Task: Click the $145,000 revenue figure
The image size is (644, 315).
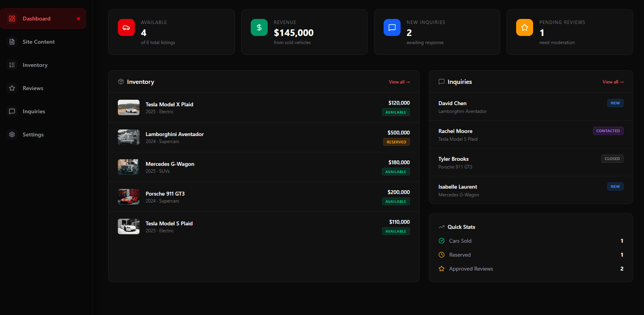Action: (294, 33)
